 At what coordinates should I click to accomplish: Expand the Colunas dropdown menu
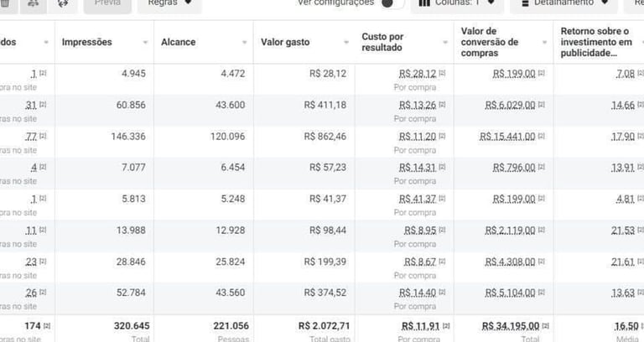pyautogui.click(x=457, y=3)
